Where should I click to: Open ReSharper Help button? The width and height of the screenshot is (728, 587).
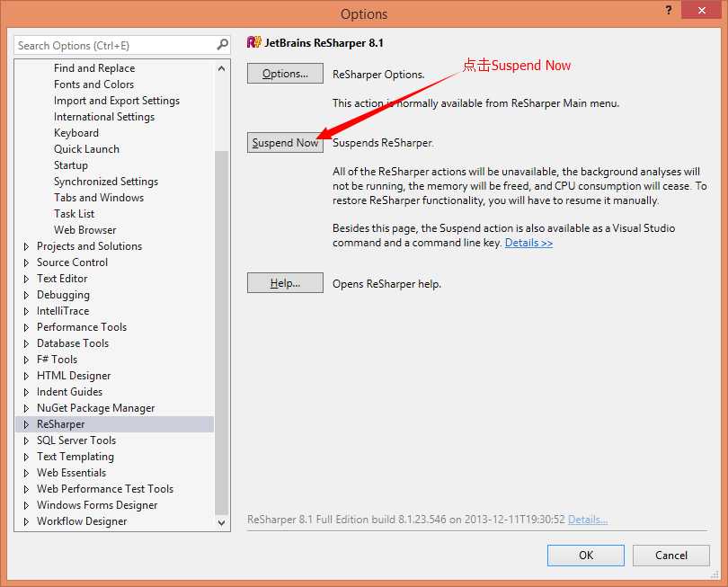285,283
